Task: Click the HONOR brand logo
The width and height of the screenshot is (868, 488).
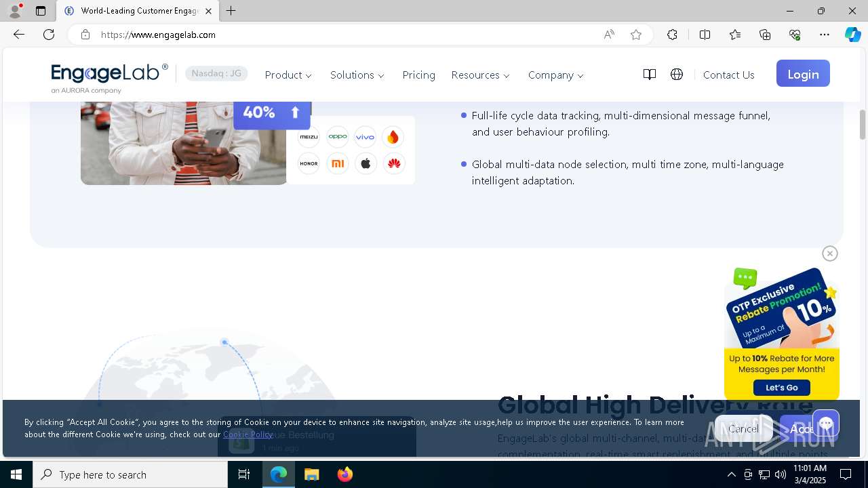Action: click(309, 163)
